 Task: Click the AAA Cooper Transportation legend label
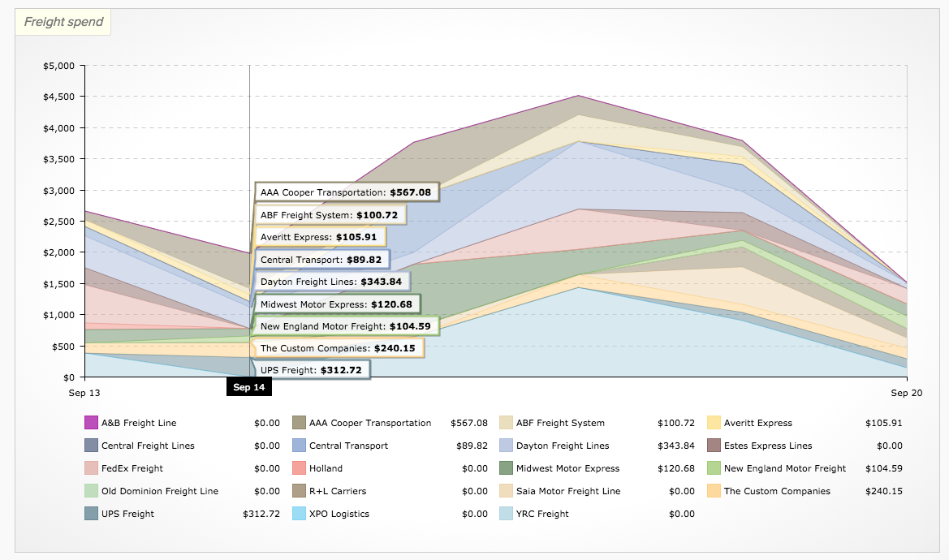(x=370, y=424)
